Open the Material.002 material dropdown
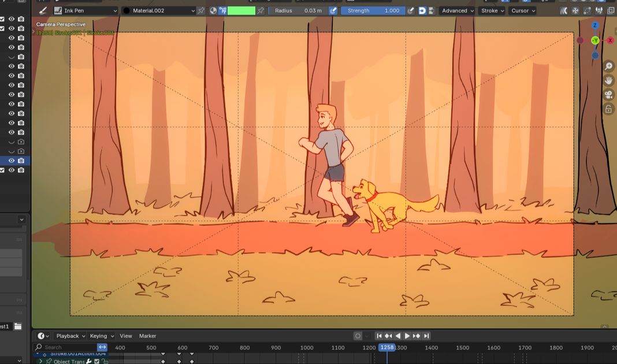617x364 pixels. [x=159, y=10]
